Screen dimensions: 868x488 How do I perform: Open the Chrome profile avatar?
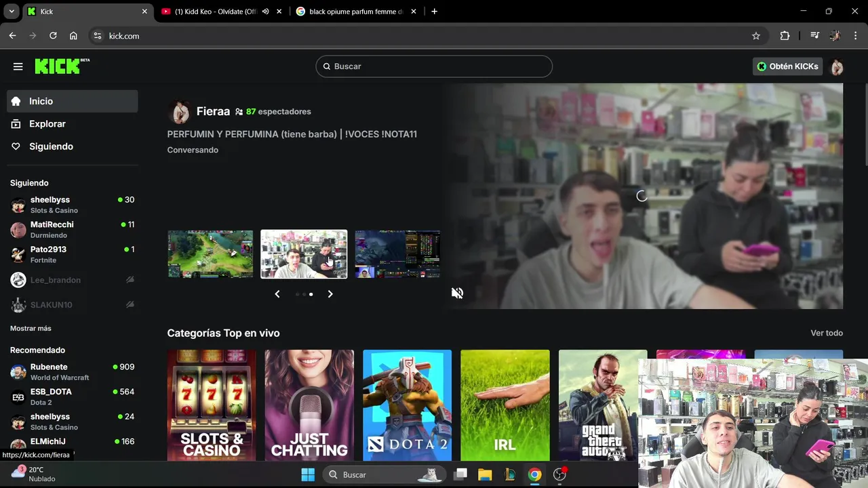pos(835,36)
